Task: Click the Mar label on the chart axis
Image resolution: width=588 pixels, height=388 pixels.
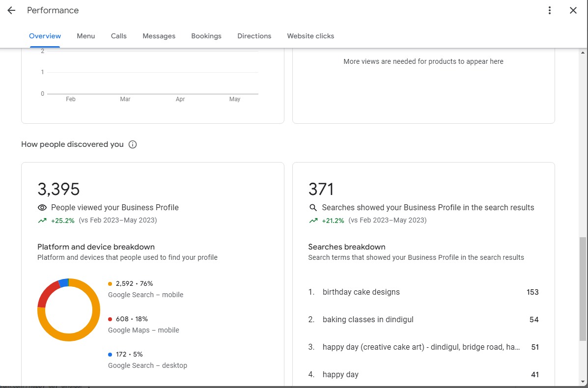Action: pos(125,99)
